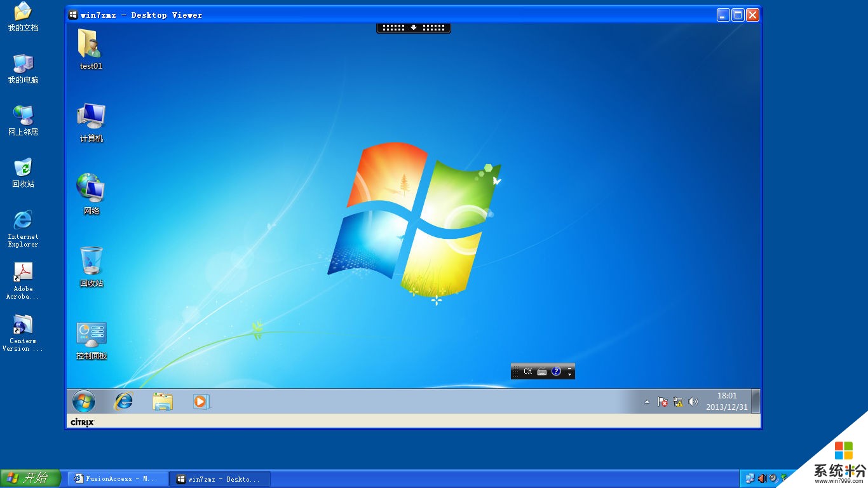
Task: Click the Show desktop button in Win7 taskbar
Action: (x=756, y=401)
